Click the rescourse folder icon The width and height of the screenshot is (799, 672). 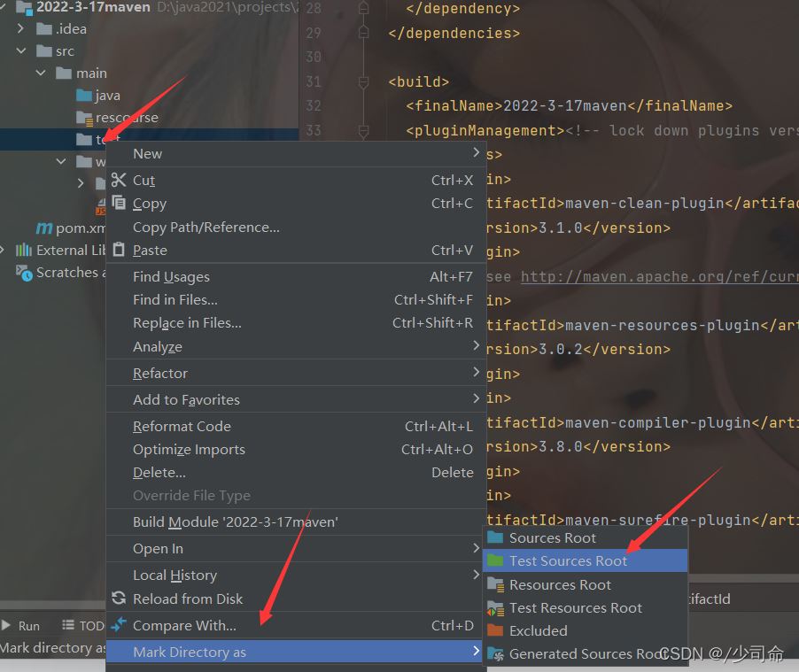pos(84,119)
